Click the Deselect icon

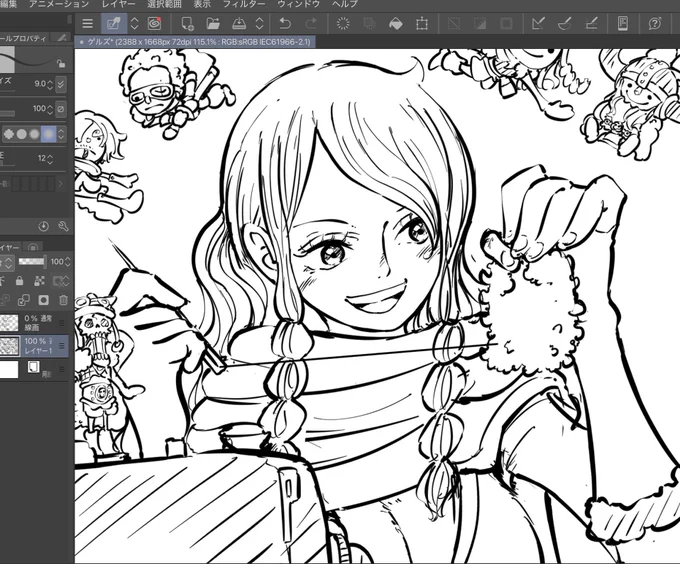[454, 23]
